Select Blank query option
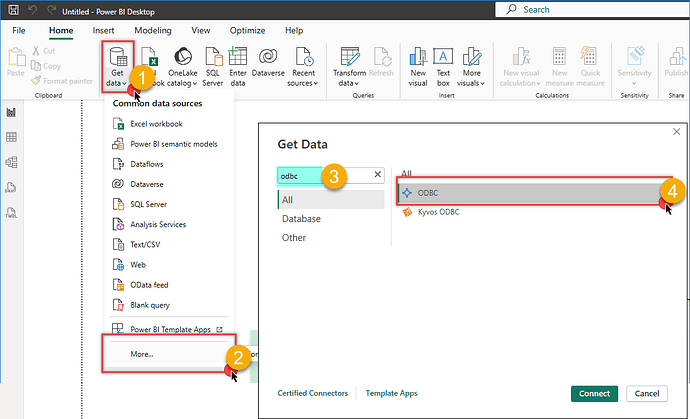This screenshot has height=419, width=690. click(x=169, y=305)
